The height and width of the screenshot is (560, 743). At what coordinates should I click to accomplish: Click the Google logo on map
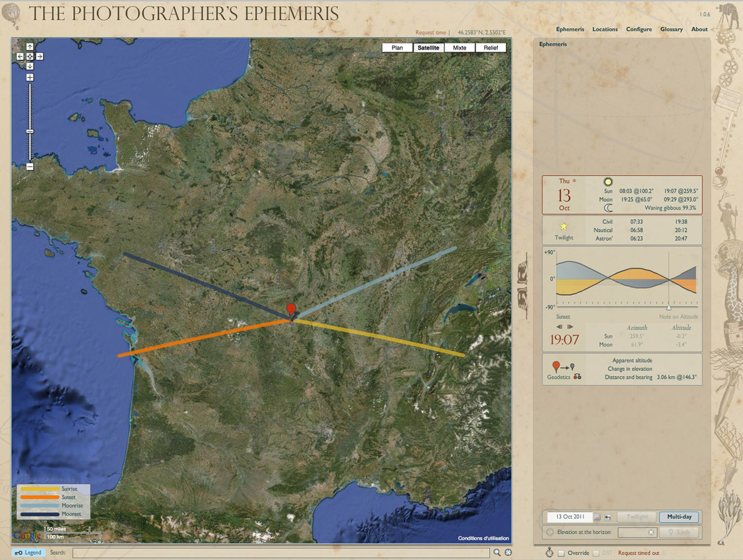point(26,535)
